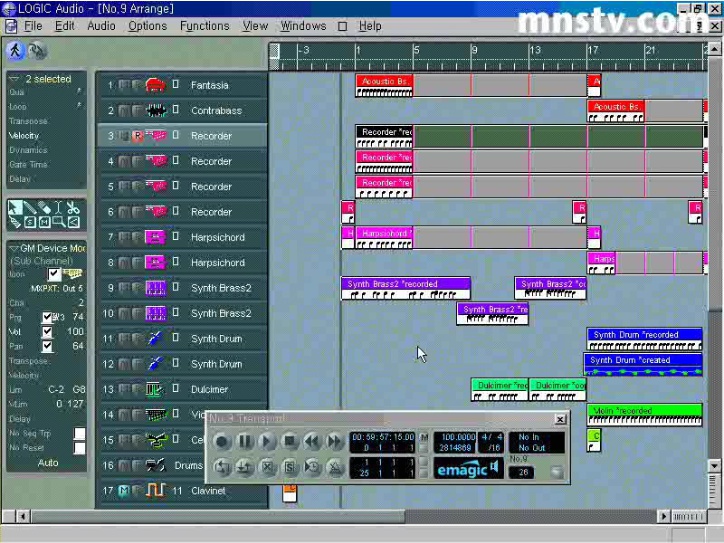The image size is (724, 543).
Task: Enable the No Seq Trp checkbox
Action: (79, 433)
